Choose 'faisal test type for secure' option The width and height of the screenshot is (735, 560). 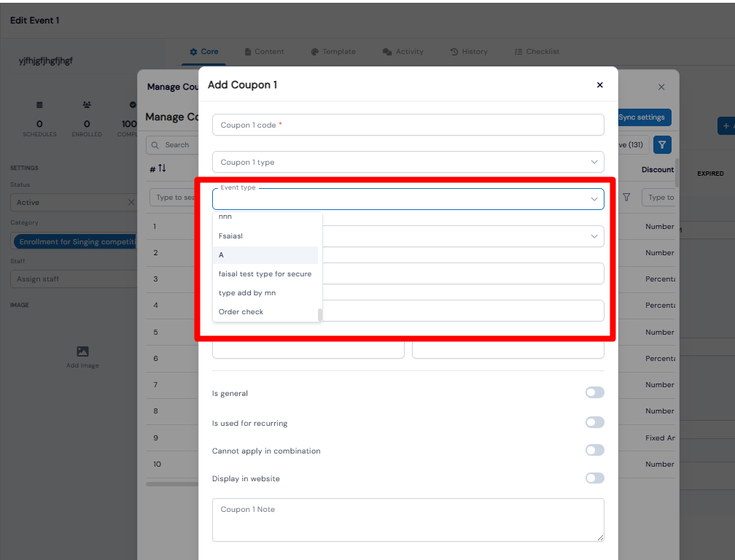(265, 273)
